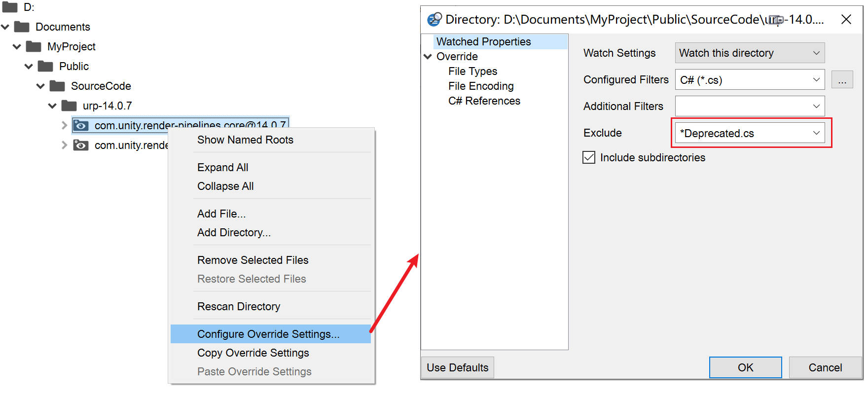Screen dimensions: 868x398
Task: Close the Directory dialog with X
Action: [x=846, y=19]
